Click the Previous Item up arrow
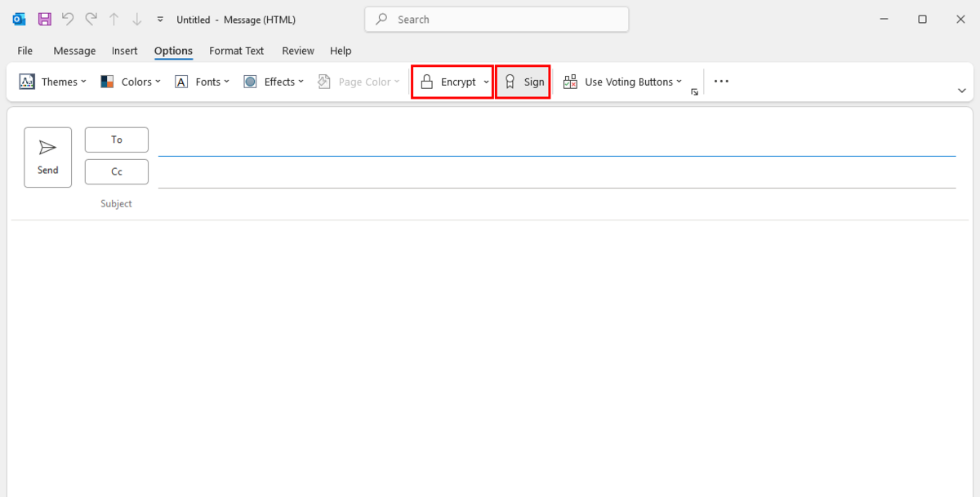This screenshot has height=497, width=980. (114, 19)
